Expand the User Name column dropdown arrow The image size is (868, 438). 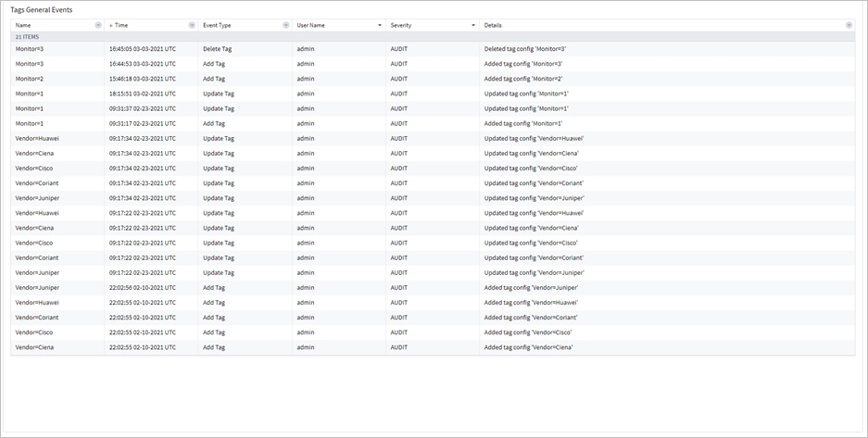click(380, 25)
